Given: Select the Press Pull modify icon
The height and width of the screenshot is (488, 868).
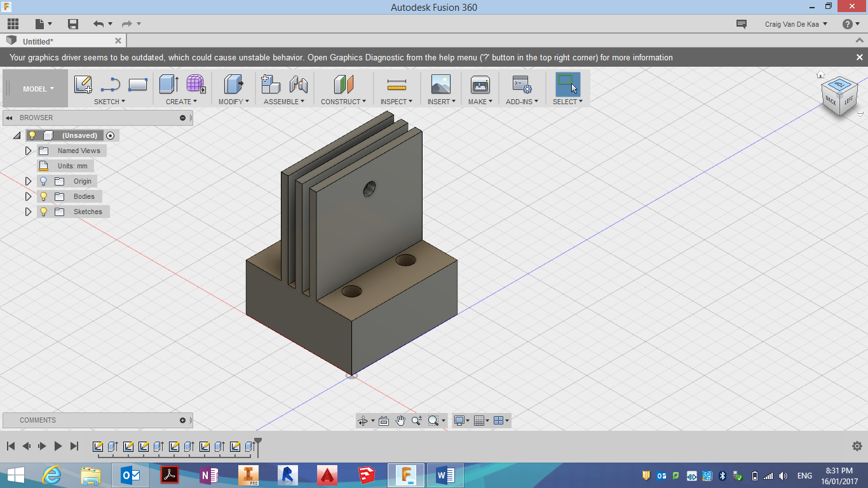Looking at the screenshot, I should click(234, 84).
